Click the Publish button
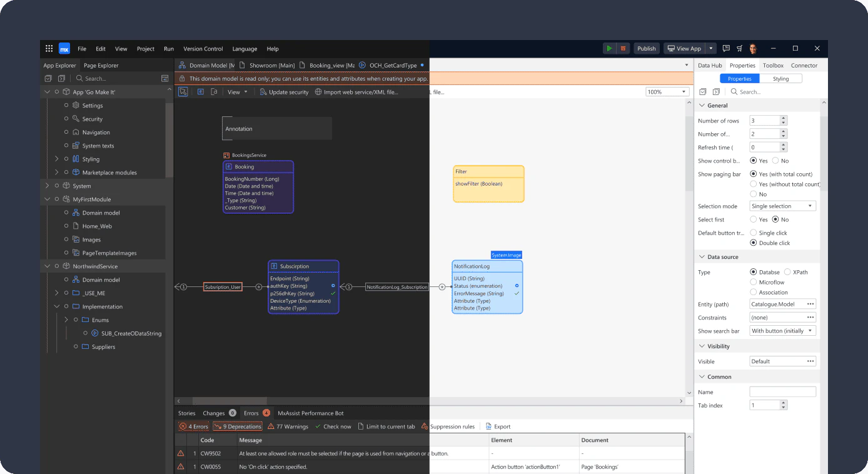 (646, 48)
